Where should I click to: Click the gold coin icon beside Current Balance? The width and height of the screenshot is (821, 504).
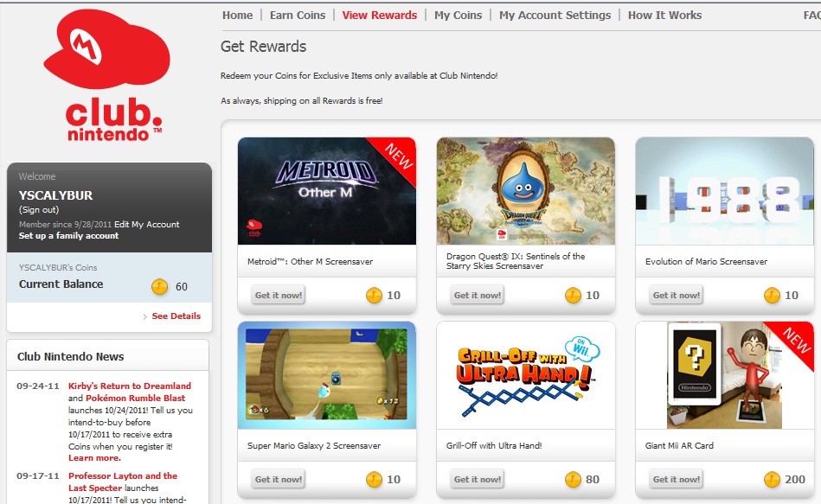(x=160, y=286)
